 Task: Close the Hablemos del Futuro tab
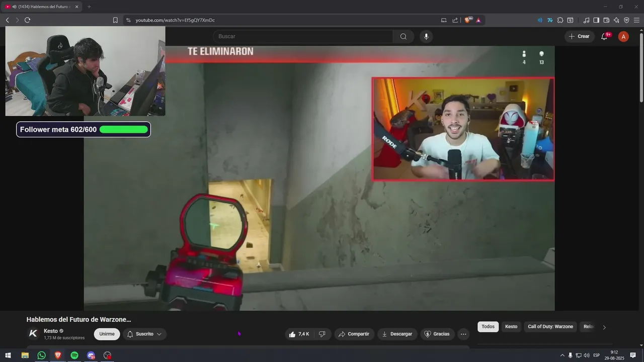pos(76,7)
